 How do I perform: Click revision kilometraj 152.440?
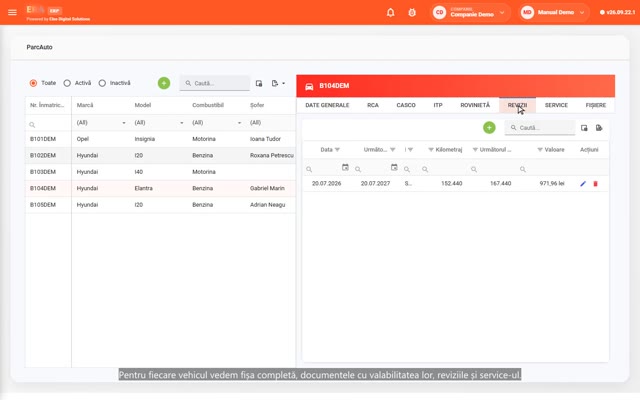click(x=451, y=184)
